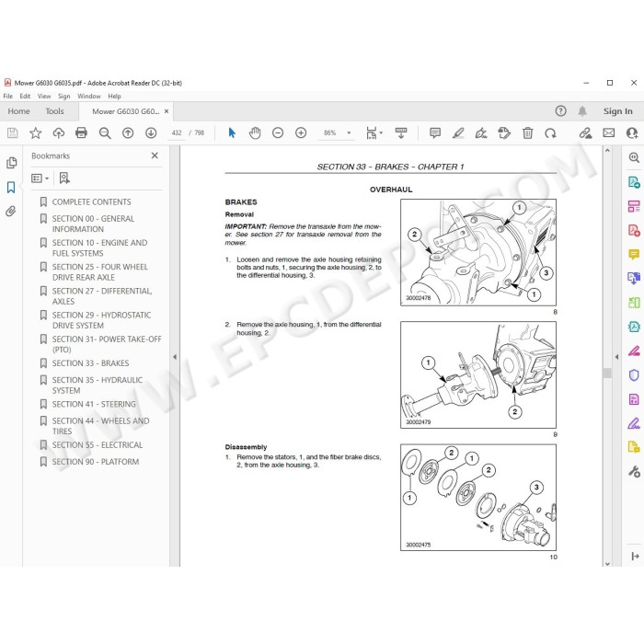
Task: Switch to the Tools tab
Action: (54, 111)
